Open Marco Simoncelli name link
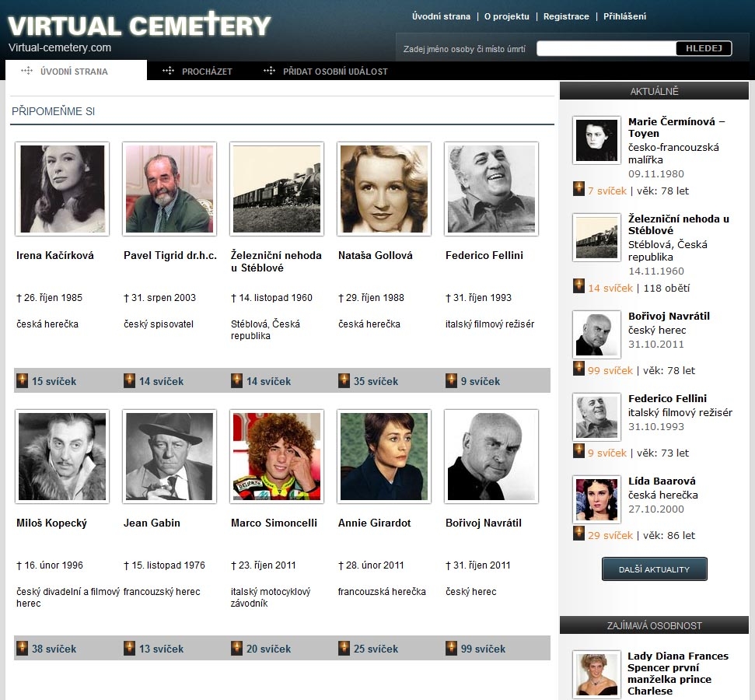The width and height of the screenshot is (755, 700). pyautogui.click(x=274, y=523)
